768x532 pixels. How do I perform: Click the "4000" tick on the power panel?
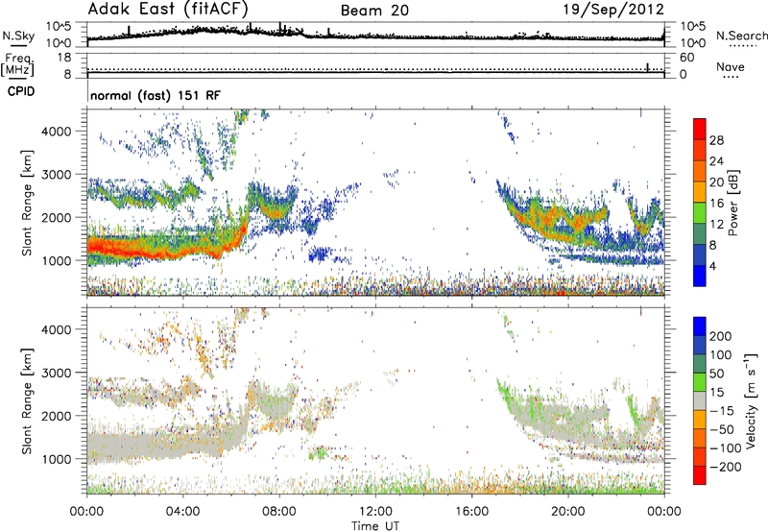(57, 132)
